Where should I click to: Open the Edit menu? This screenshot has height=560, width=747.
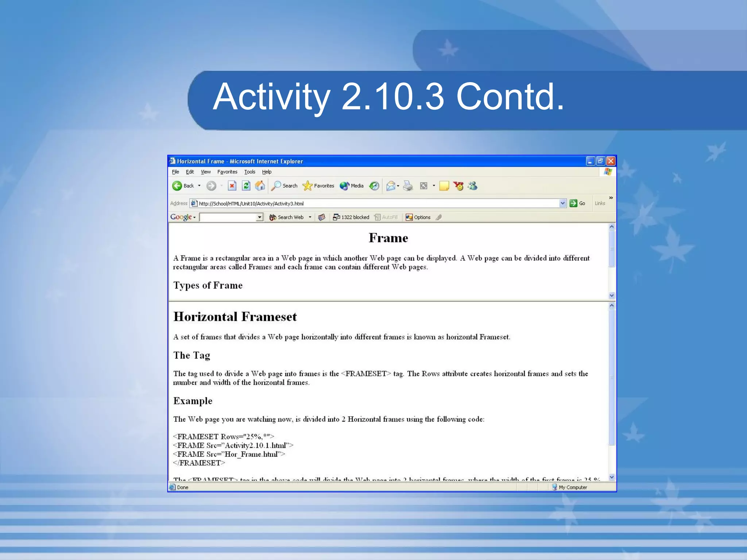point(190,172)
